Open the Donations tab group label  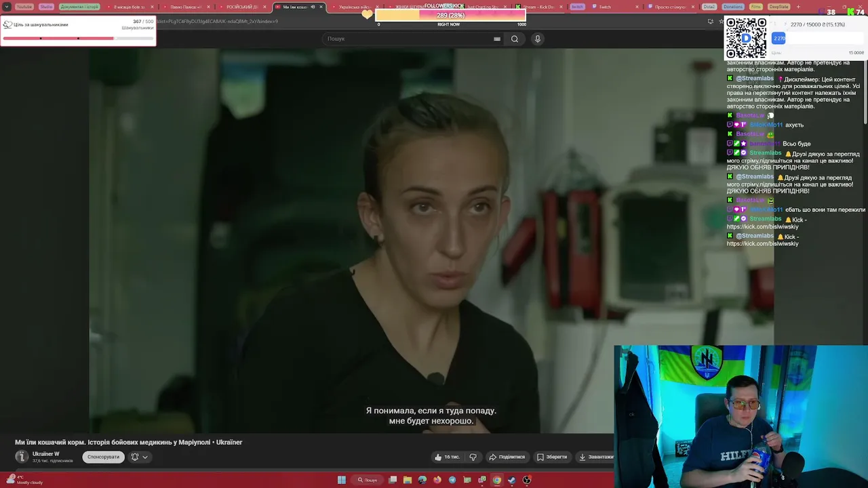click(x=733, y=7)
